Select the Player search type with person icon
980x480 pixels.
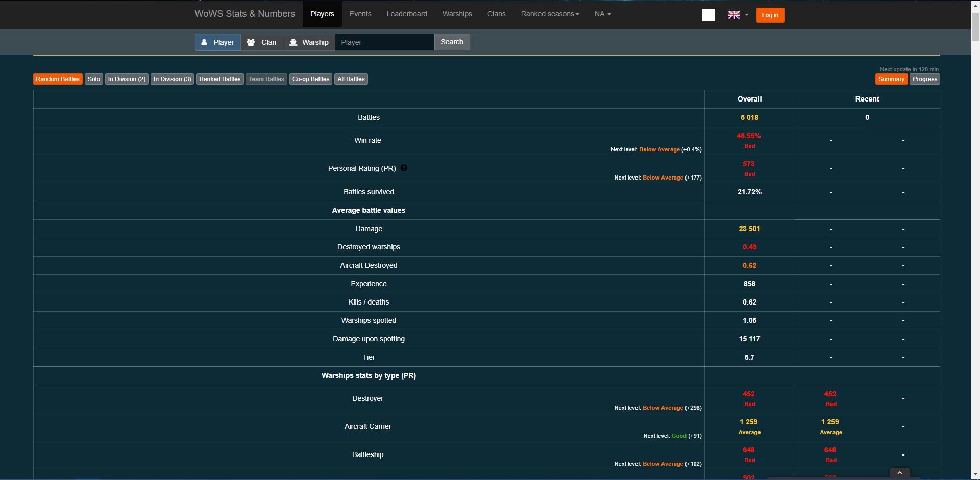click(217, 42)
